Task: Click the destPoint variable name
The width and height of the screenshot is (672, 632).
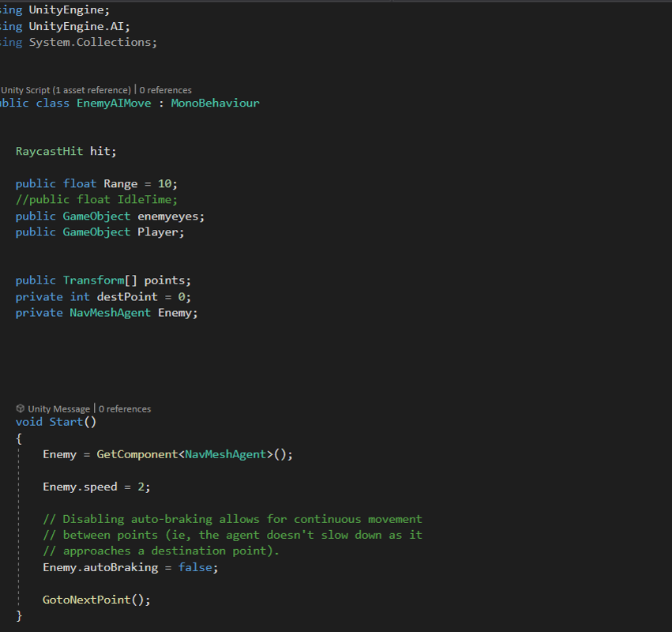Action: point(127,297)
